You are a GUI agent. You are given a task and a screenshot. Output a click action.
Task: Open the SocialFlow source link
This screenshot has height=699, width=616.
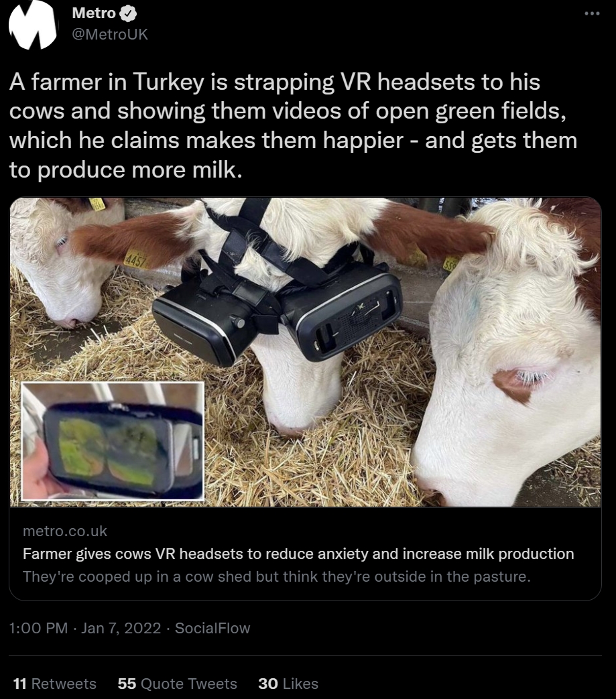coord(212,628)
